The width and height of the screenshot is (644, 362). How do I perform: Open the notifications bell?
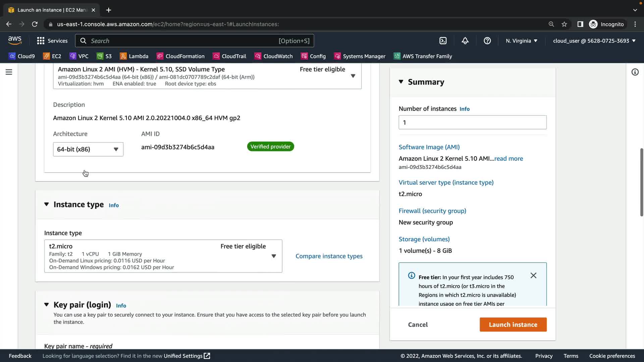465,41
